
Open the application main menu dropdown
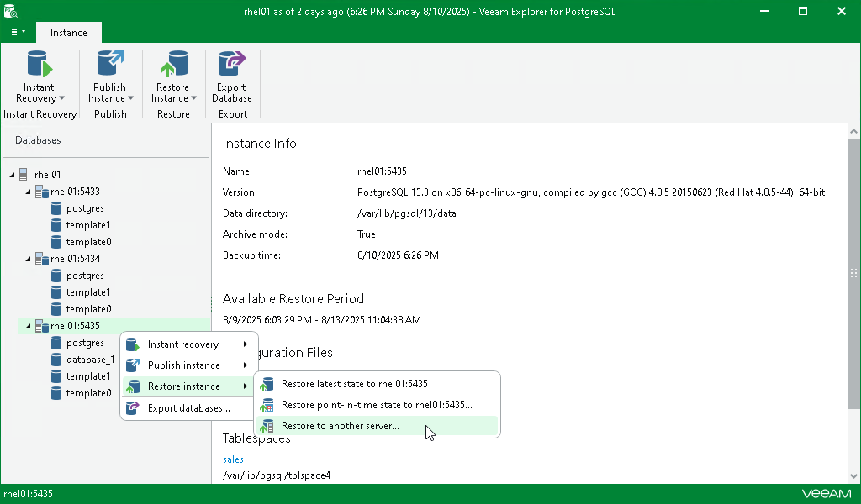click(x=18, y=32)
